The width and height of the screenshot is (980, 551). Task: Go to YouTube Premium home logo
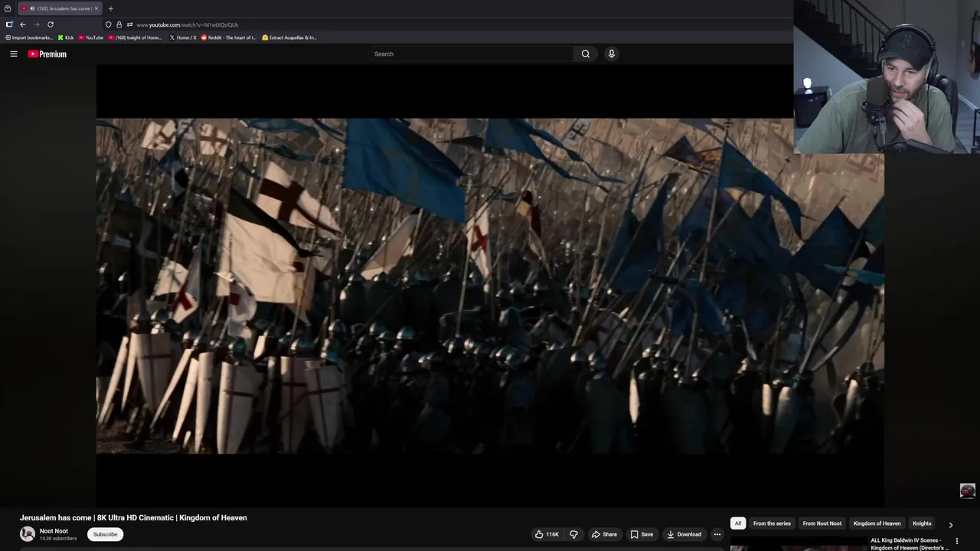tap(47, 54)
